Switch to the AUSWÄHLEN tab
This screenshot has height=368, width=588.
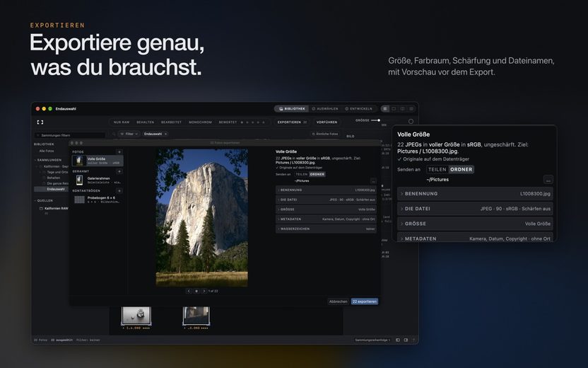[x=325, y=109]
